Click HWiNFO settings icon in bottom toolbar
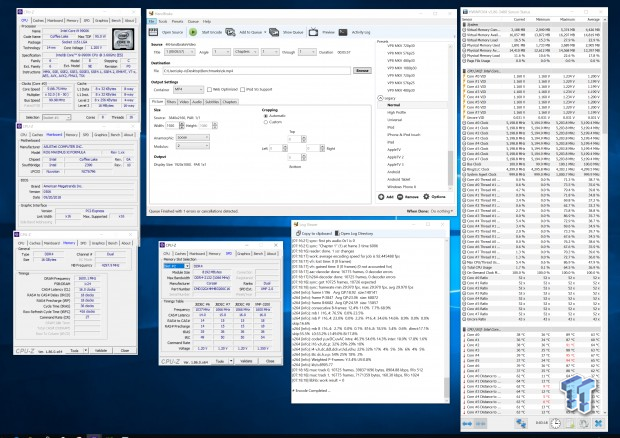Image resolution: width=620 pixels, height=438 pixels. pos(584,423)
